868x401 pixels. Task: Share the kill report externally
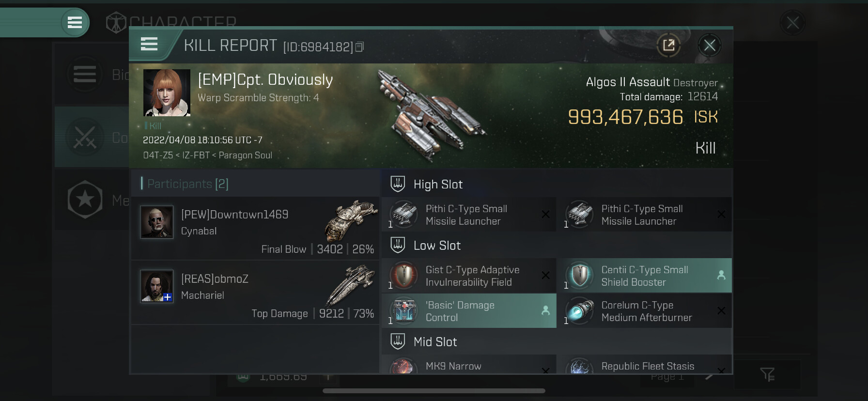click(668, 46)
